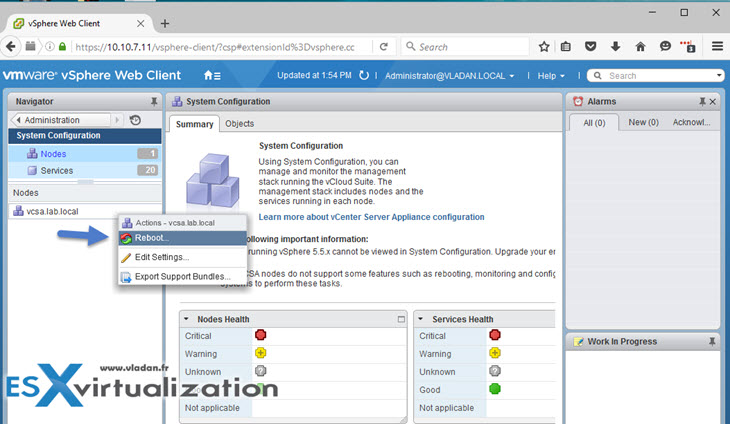Screen dimensions: 730x424
Task: Go back to Administration in Navigator
Action: click(x=61, y=120)
